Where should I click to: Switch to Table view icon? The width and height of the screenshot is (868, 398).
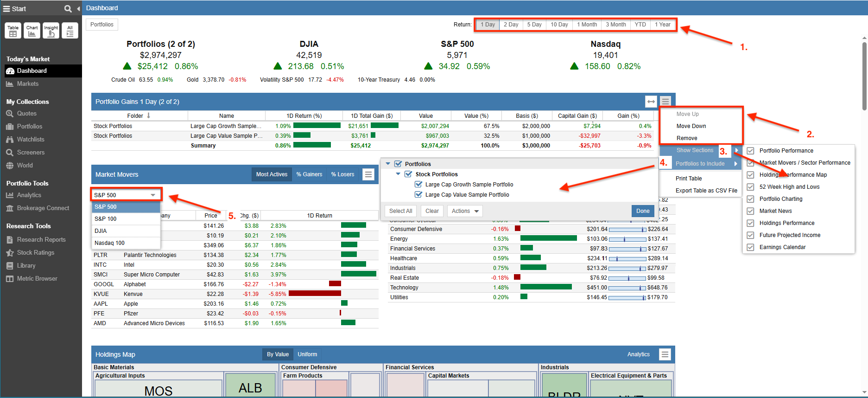pyautogui.click(x=13, y=31)
